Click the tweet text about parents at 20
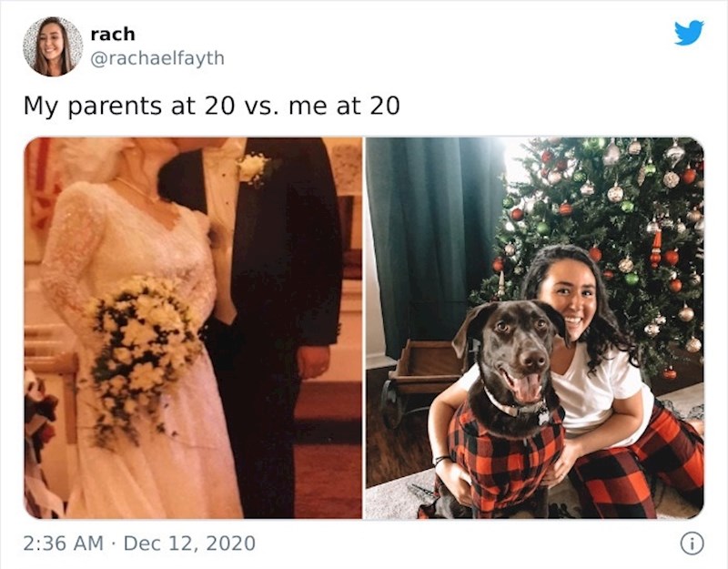The image size is (728, 569). pos(211,106)
